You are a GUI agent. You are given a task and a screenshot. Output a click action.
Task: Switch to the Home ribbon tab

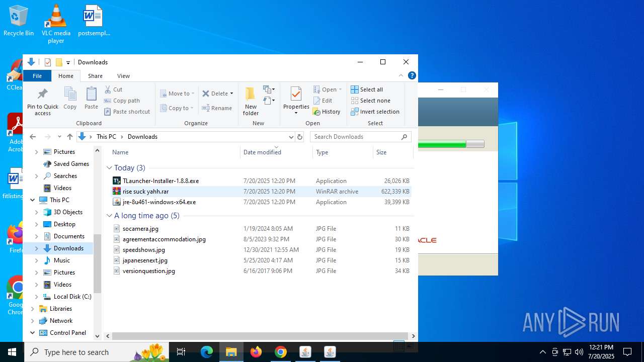tap(66, 76)
